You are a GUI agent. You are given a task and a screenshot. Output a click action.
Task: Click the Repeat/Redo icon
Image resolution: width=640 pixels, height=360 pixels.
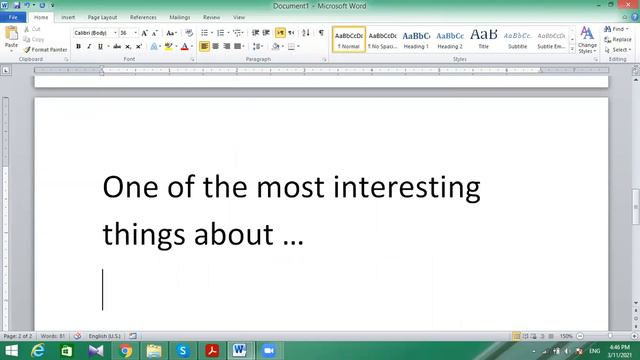42,6
